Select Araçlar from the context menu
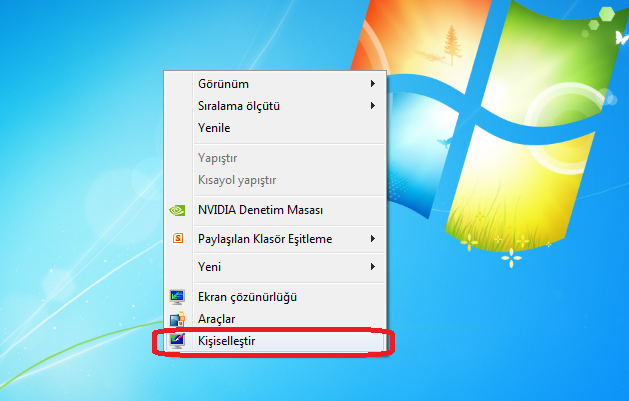This screenshot has width=629, height=401. 275,319
